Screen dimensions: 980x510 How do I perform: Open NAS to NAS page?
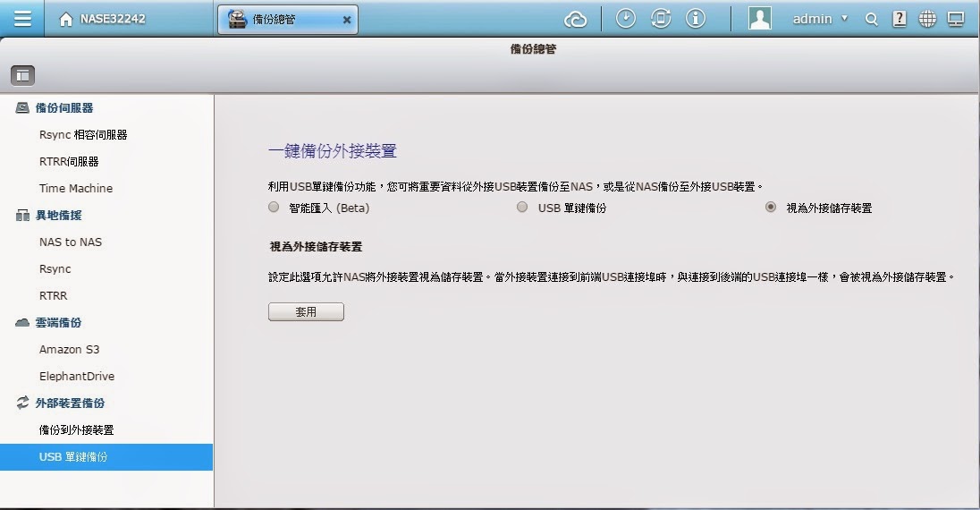[x=70, y=242]
